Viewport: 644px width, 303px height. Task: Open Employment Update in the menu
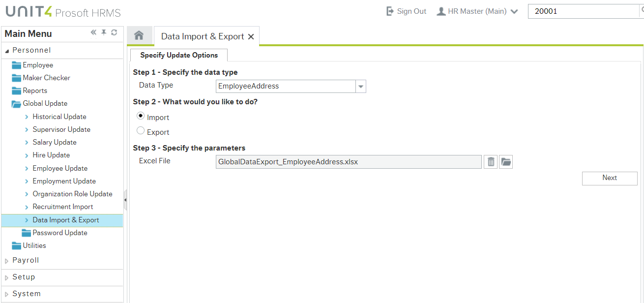point(64,181)
